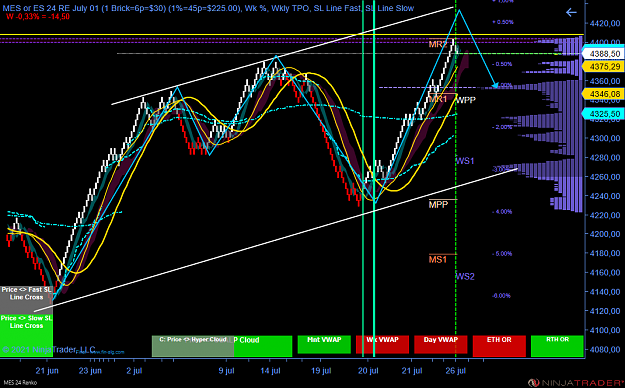Click the 4300,00 price axis label
The height and width of the screenshot is (388, 625).
click(x=605, y=138)
